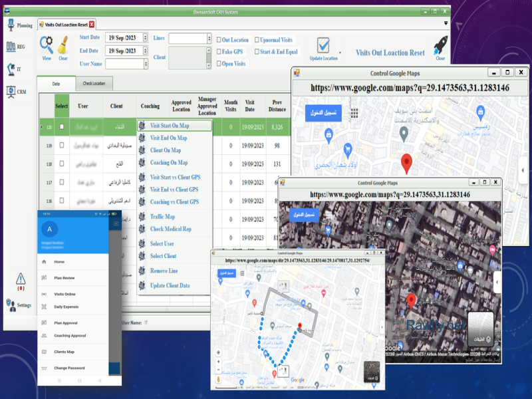Choose Coaching vs Client GPS menu entry
This screenshot has height=399, width=532.
(x=175, y=202)
